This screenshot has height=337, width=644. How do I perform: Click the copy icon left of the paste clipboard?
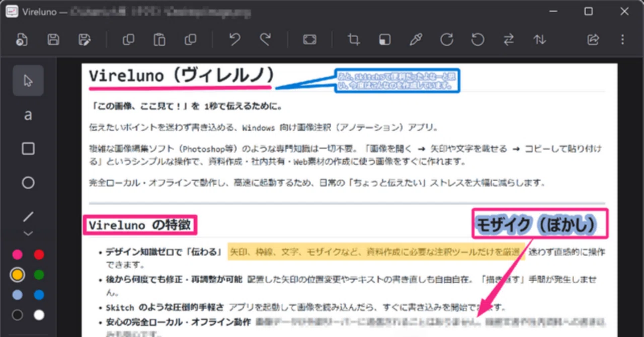(x=128, y=40)
